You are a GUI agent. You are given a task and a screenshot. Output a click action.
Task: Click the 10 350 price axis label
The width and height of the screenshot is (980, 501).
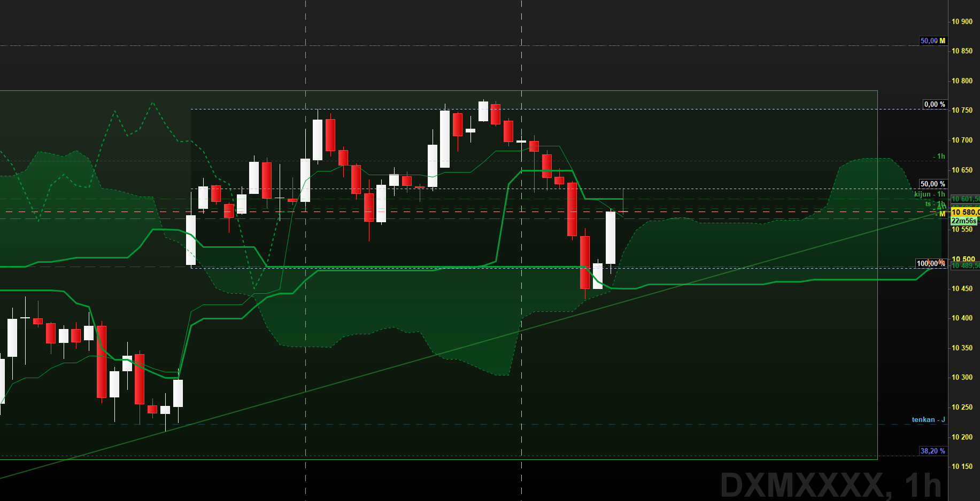962,348
